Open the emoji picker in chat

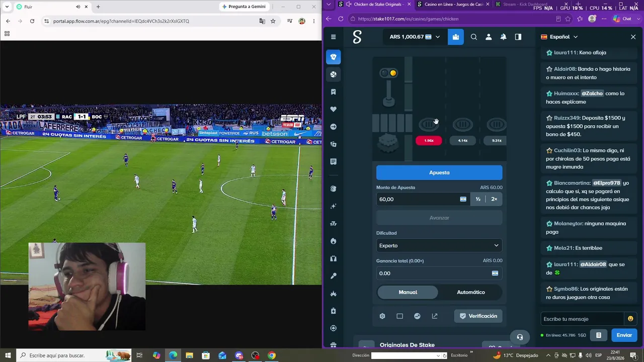[630, 319]
